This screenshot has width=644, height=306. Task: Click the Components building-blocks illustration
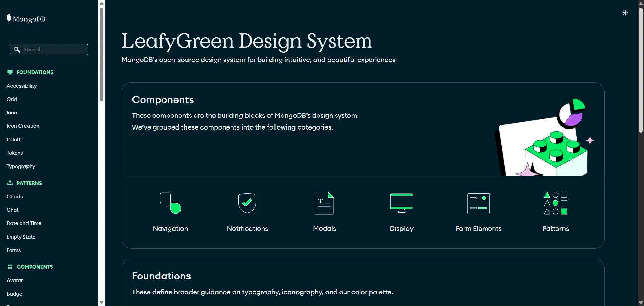point(545,137)
